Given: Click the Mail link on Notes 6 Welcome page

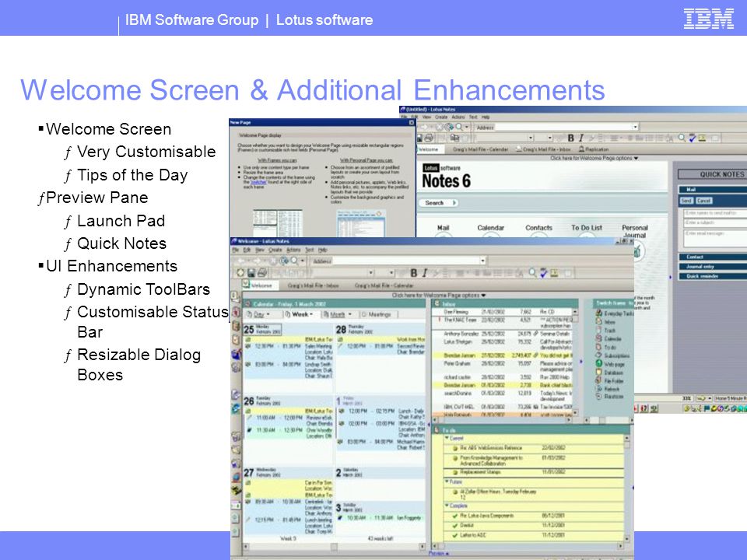Looking at the screenshot, I should (443, 228).
